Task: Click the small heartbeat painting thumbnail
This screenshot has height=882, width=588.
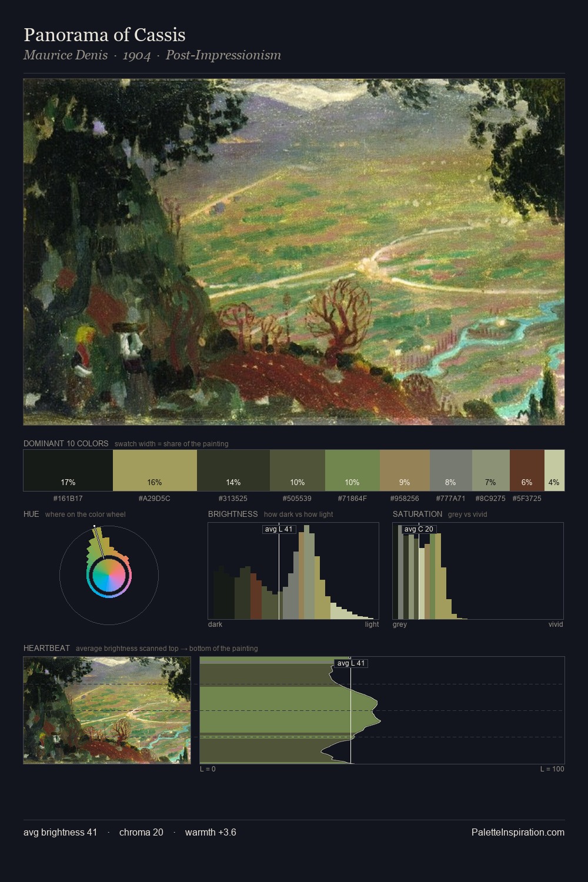Action: [x=107, y=710]
